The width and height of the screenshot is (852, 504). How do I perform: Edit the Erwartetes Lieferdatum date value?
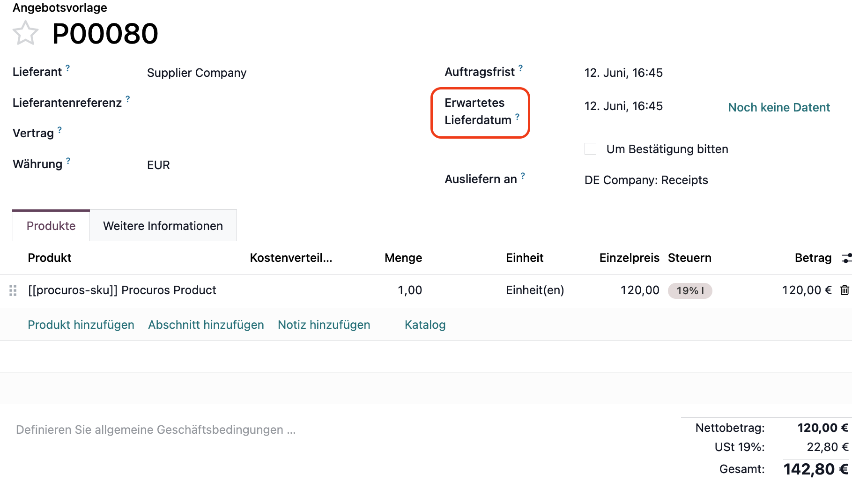pos(623,106)
